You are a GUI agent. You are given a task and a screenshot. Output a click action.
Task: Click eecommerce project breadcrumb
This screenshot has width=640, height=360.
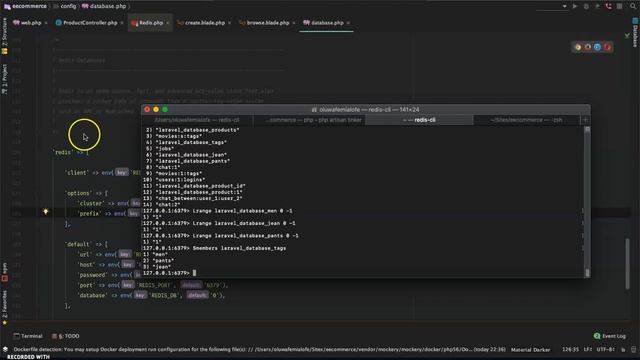[25, 6]
